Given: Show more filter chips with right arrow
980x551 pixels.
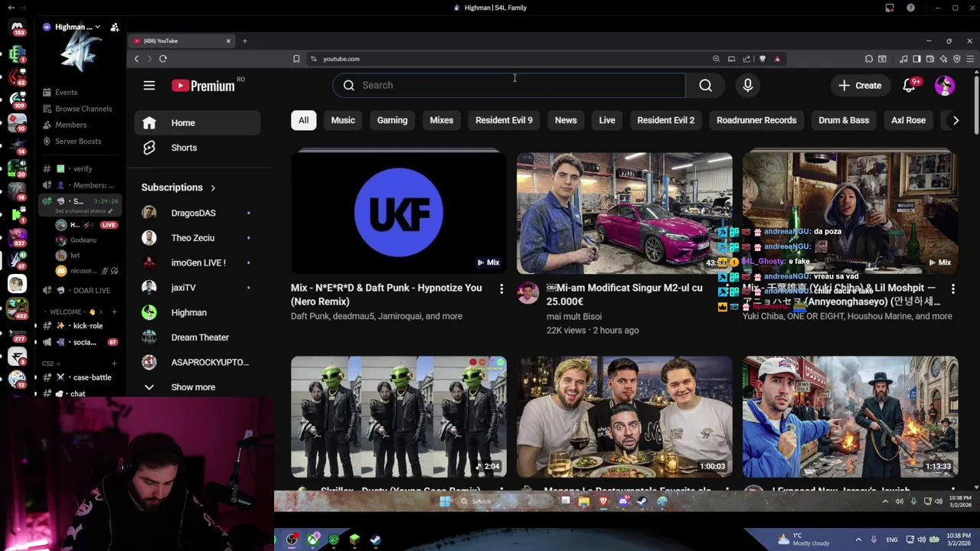Looking at the screenshot, I should point(955,120).
